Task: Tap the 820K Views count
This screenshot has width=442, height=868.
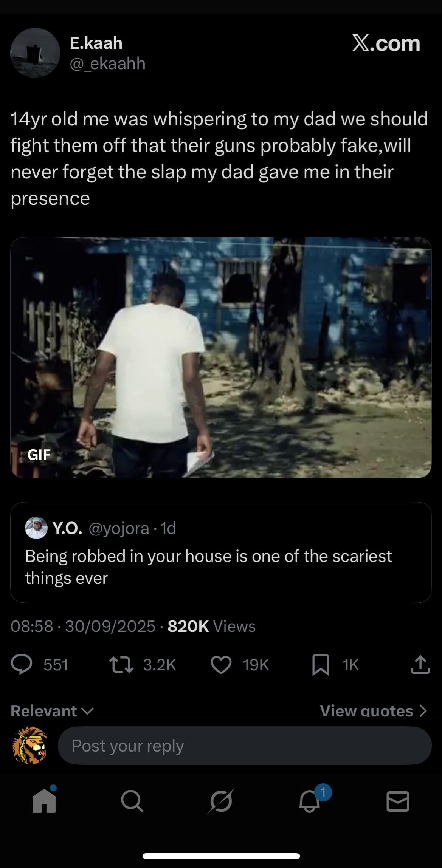Action: pos(211,626)
